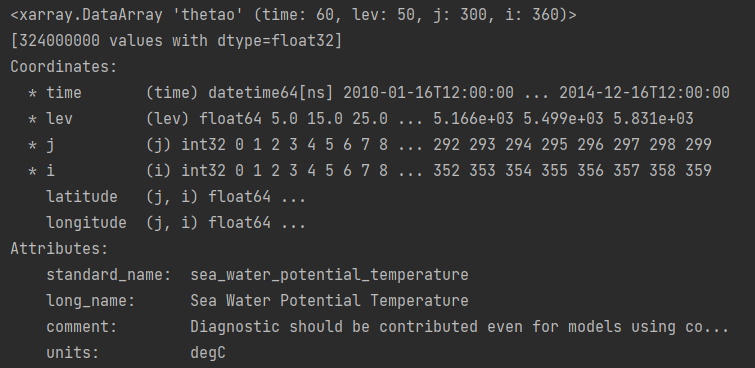
Task: Click the asterisk before the i coordinate
Action: tap(32, 171)
